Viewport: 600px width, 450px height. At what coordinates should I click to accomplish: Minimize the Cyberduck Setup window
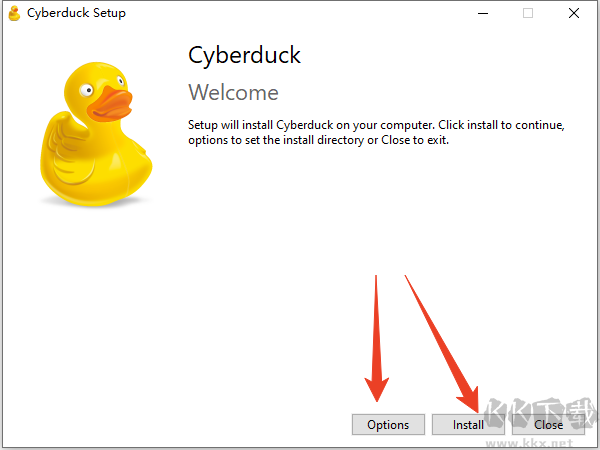click(x=482, y=14)
